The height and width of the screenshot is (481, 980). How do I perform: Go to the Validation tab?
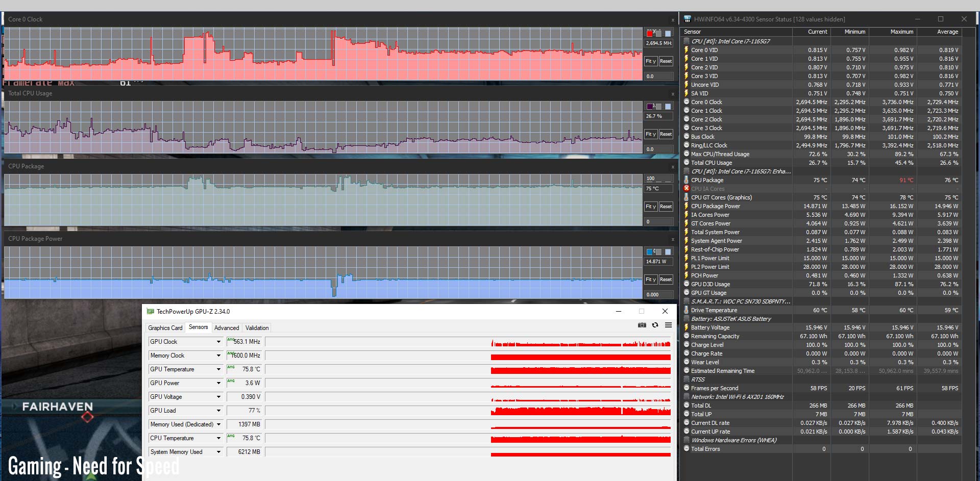pyautogui.click(x=257, y=328)
